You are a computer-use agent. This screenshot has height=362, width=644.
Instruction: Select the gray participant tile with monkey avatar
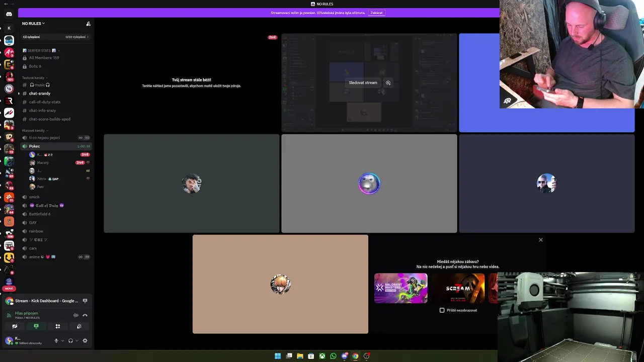pyautogui.click(x=369, y=184)
